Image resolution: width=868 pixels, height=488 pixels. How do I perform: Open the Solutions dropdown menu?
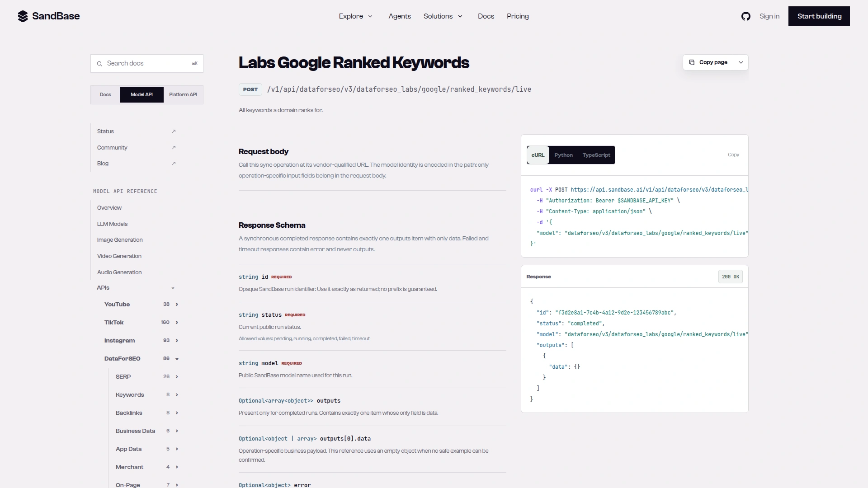click(x=443, y=16)
